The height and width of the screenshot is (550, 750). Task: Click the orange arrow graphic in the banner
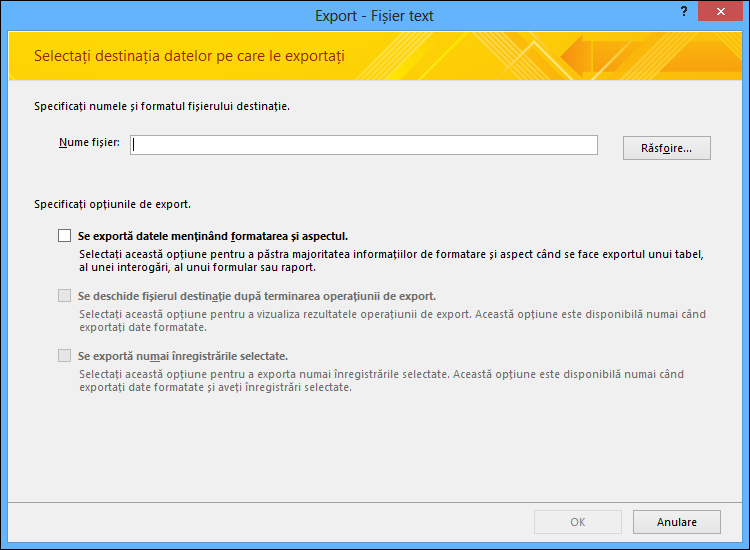pyautogui.click(x=576, y=56)
